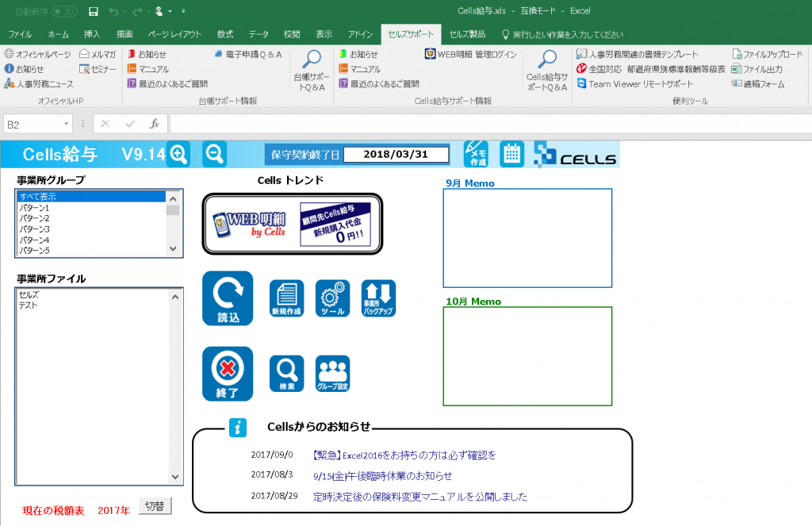Click the Save icon in title bar
812x526 pixels.
click(x=94, y=11)
